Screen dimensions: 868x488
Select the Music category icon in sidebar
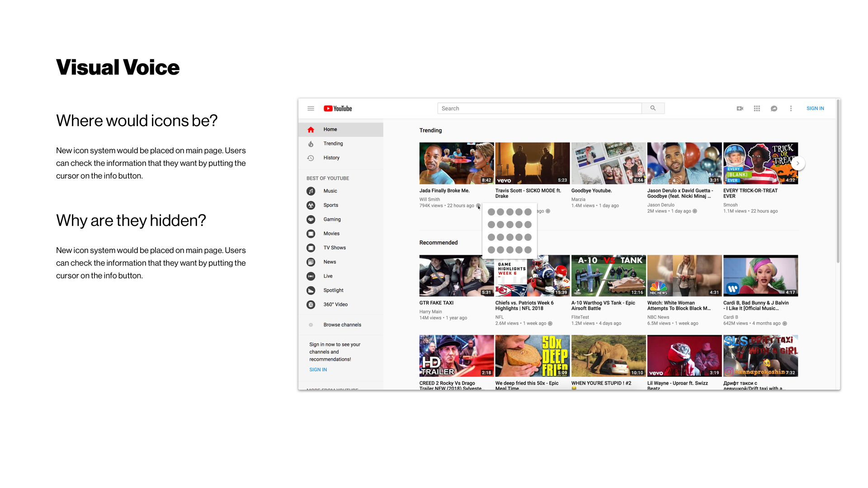tap(311, 191)
